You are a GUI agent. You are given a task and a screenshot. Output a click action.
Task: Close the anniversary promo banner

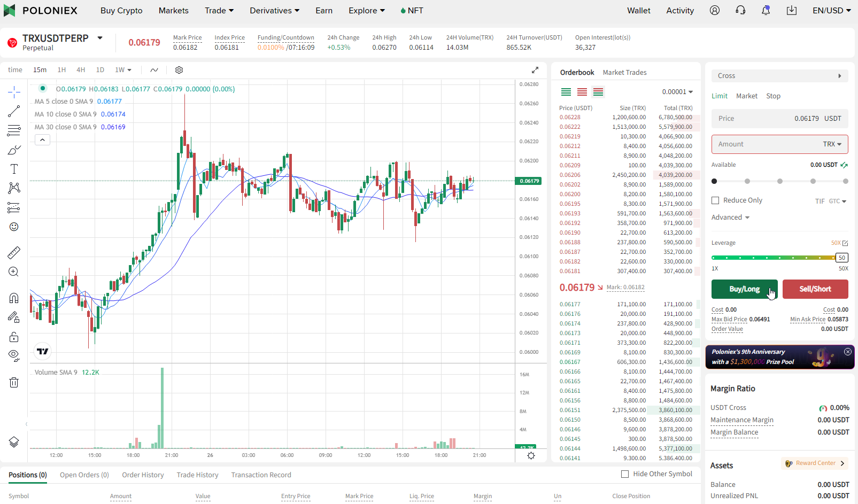(x=848, y=352)
